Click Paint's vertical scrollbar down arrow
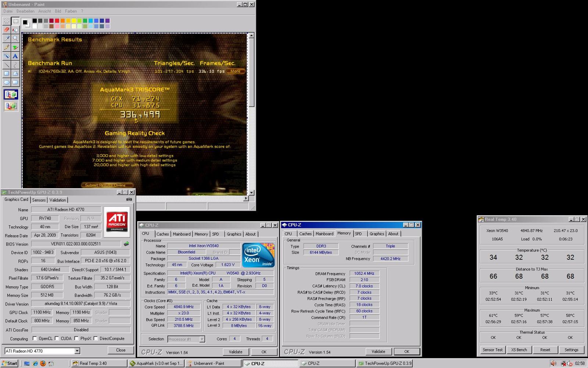 point(251,192)
